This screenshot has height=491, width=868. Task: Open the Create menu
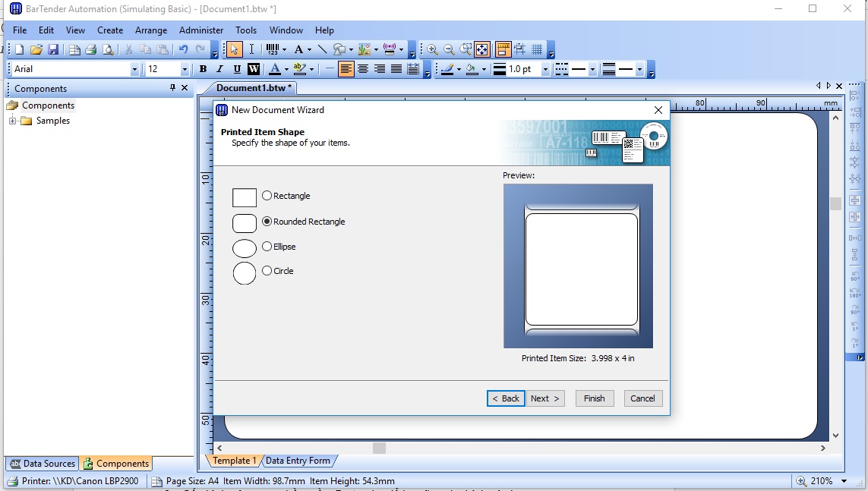click(x=110, y=30)
